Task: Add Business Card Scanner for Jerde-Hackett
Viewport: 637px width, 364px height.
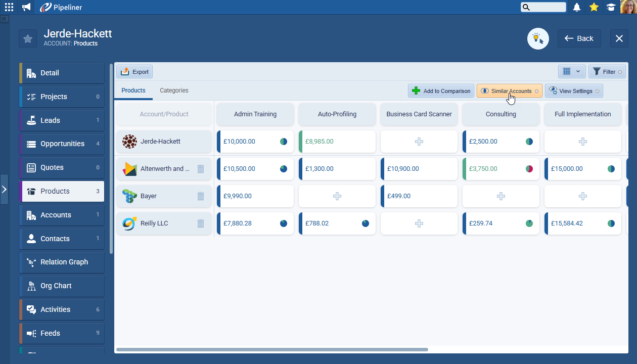Action: 419,142
